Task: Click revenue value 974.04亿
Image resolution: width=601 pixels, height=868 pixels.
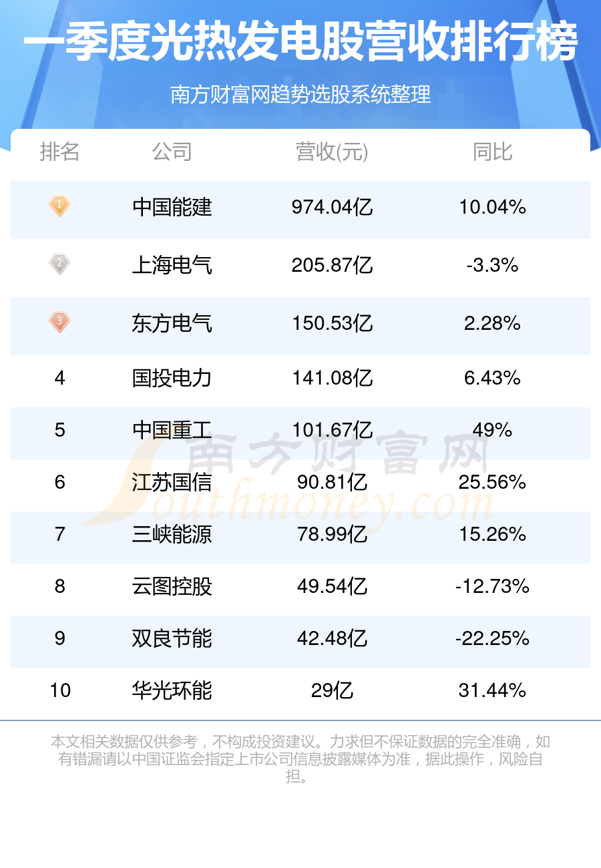Action: 332,208
